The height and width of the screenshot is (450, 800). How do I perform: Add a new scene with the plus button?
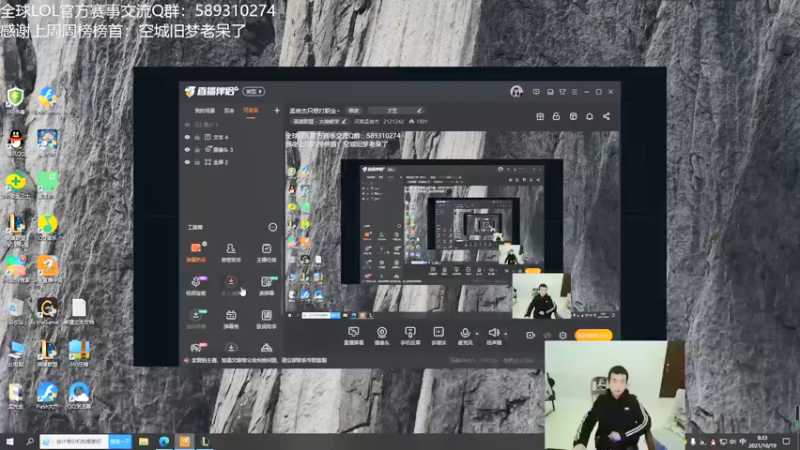(x=277, y=110)
